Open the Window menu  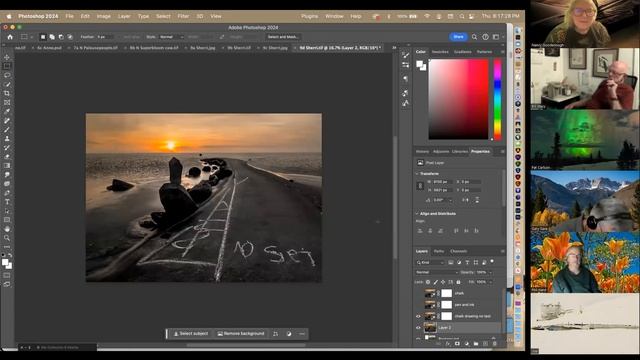coord(334,16)
